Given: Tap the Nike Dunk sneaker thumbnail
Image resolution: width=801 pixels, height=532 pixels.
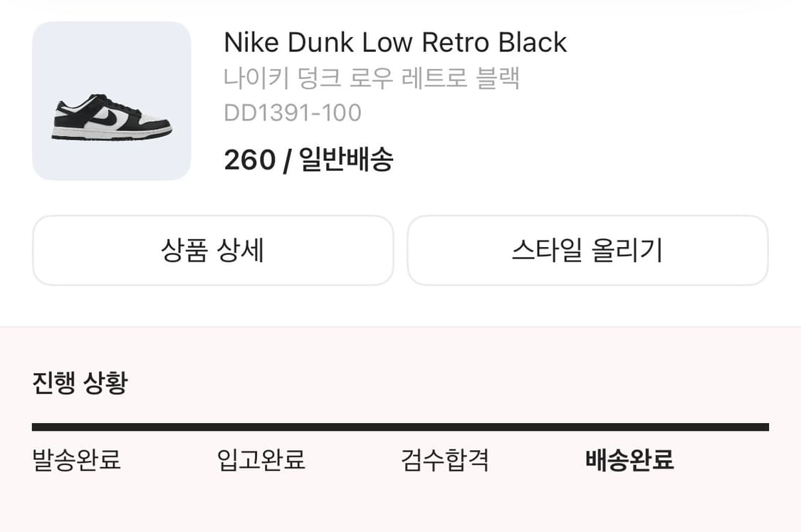Looking at the screenshot, I should click(111, 101).
